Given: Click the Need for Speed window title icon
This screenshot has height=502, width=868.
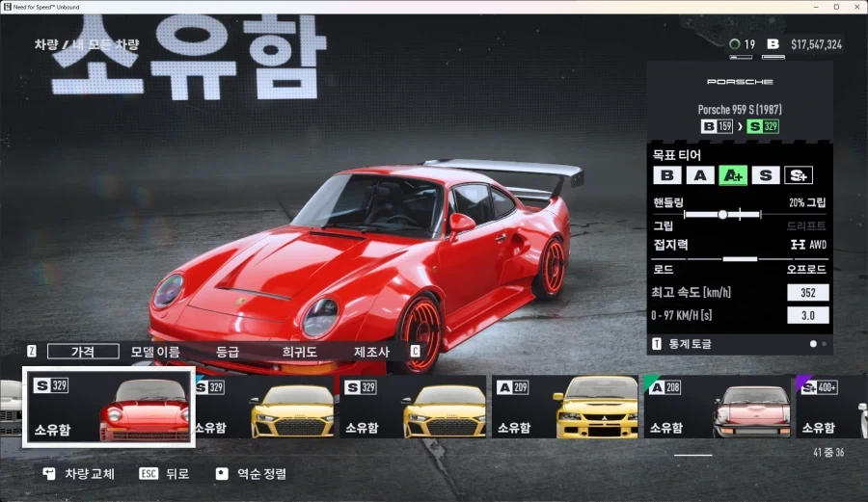Looking at the screenshot, I should pos(7,7).
